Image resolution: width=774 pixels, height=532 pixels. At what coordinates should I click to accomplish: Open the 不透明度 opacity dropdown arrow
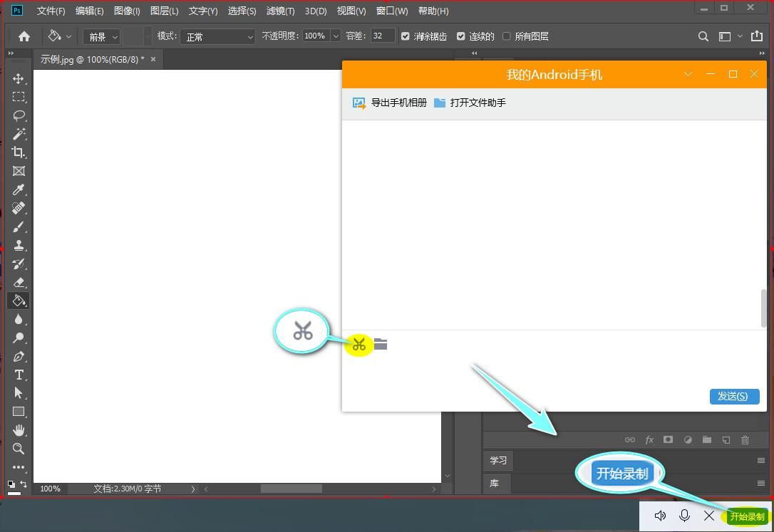[336, 36]
